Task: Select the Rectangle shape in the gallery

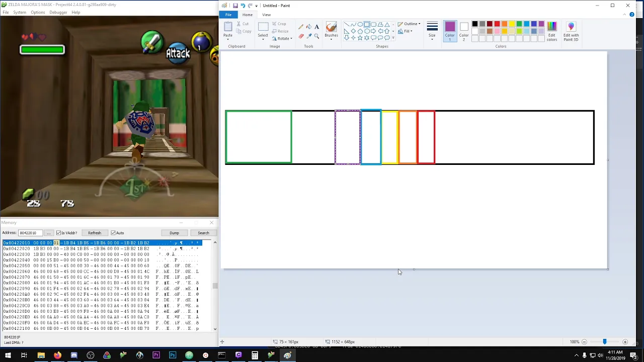Action: tap(367, 24)
